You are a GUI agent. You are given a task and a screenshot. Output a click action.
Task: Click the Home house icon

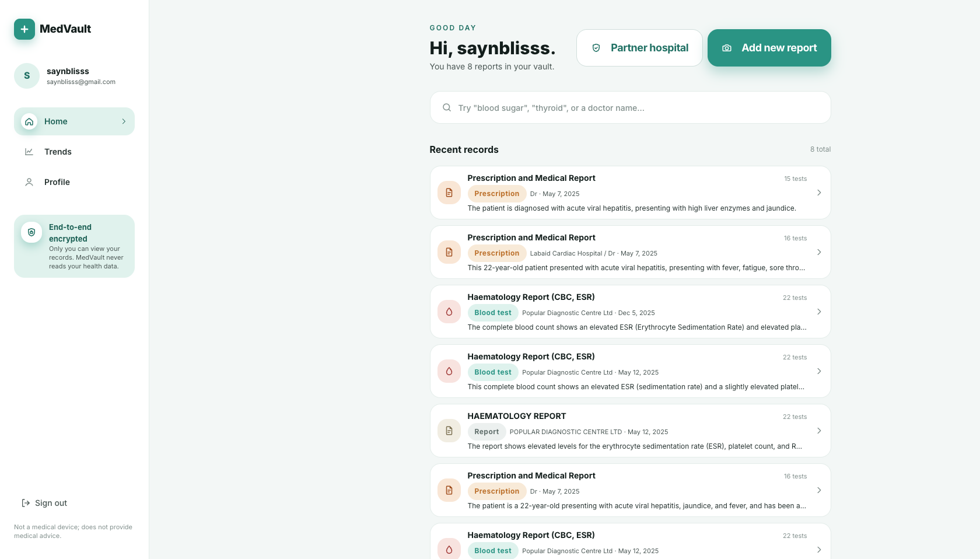pos(29,121)
